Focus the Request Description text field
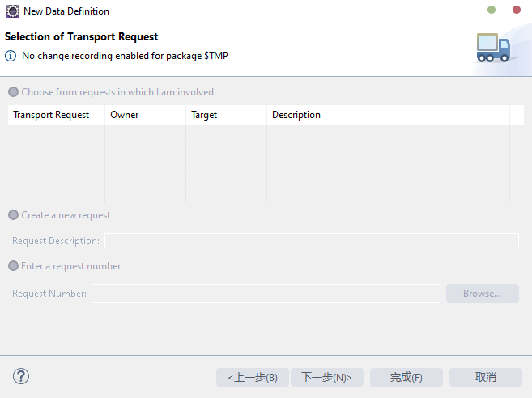The width and height of the screenshot is (532, 398). 311,241
